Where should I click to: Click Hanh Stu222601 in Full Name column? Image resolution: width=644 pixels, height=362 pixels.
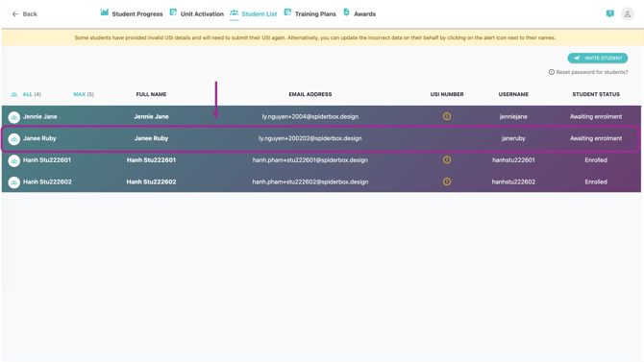(151, 160)
